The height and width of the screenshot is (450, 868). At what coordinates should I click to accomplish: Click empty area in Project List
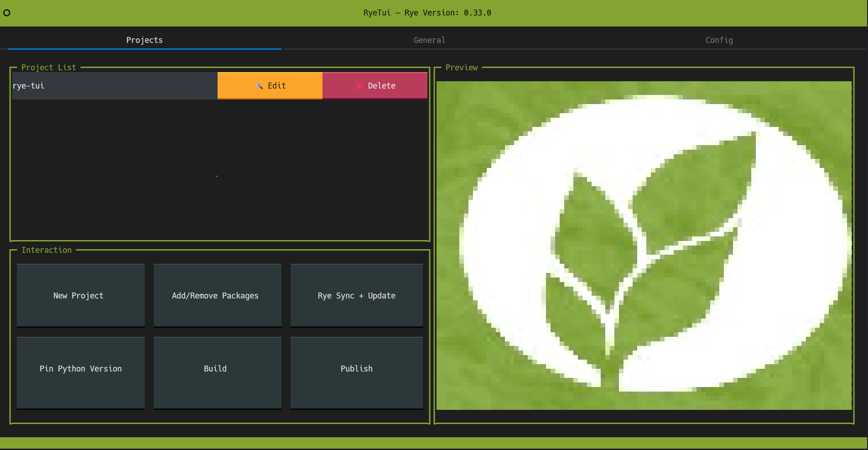[x=220, y=169]
